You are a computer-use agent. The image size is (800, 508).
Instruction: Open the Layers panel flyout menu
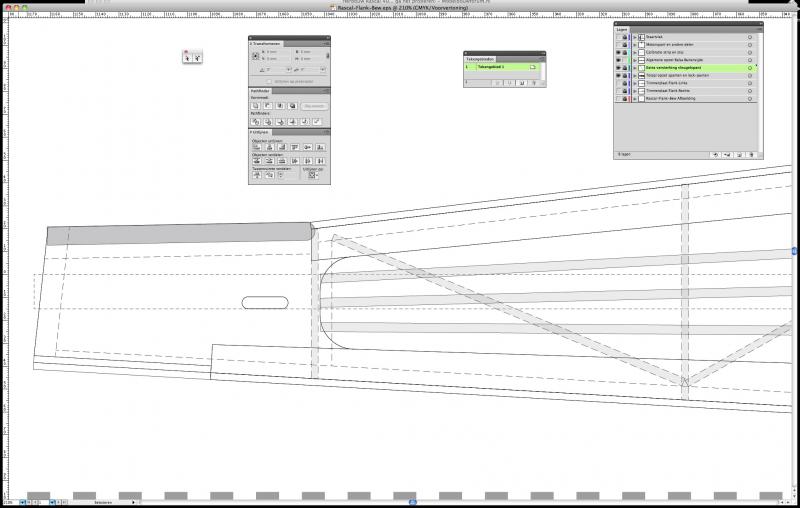pos(759,30)
